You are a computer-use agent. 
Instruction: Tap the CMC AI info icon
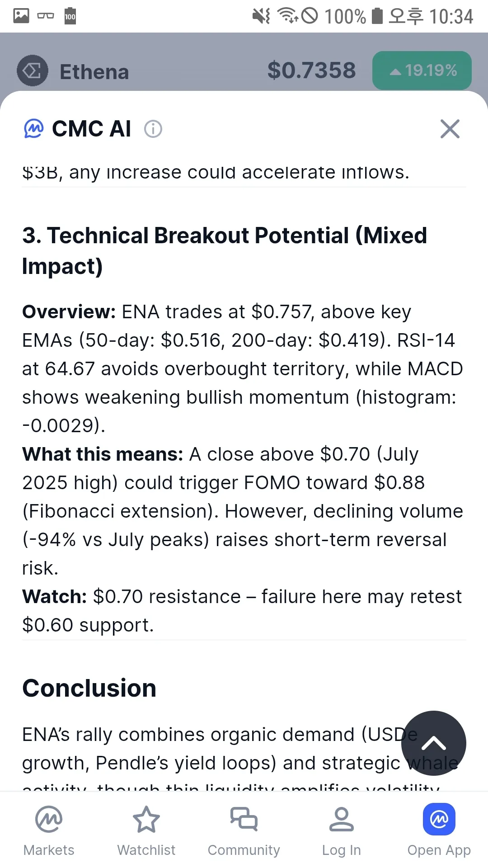[x=153, y=129]
